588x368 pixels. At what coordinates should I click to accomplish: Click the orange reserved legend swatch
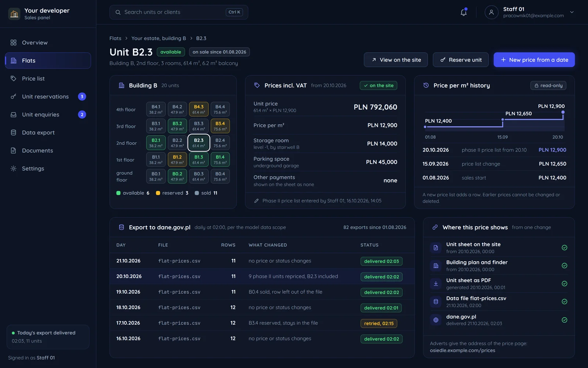158,193
